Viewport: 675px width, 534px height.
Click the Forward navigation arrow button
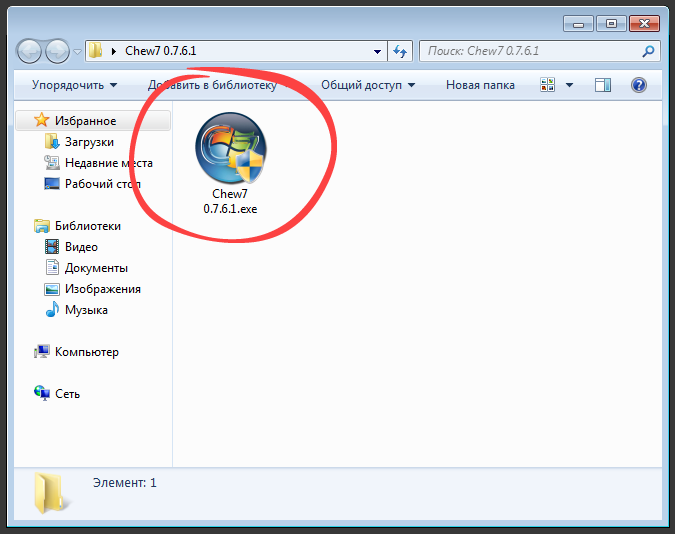tap(58, 50)
